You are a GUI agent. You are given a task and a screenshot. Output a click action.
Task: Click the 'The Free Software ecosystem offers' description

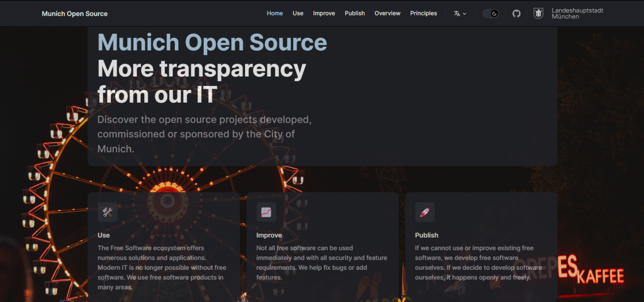click(162, 267)
